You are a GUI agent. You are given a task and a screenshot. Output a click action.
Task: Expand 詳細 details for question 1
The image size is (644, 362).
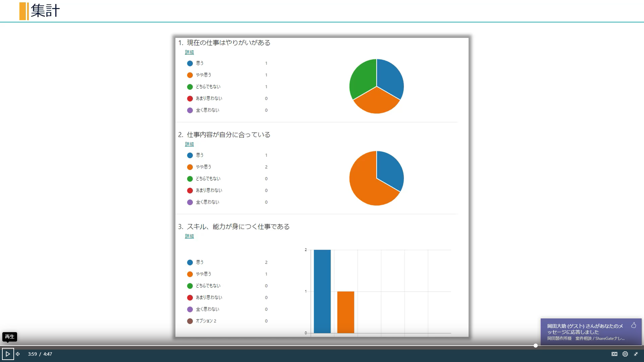click(x=189, y=52)
